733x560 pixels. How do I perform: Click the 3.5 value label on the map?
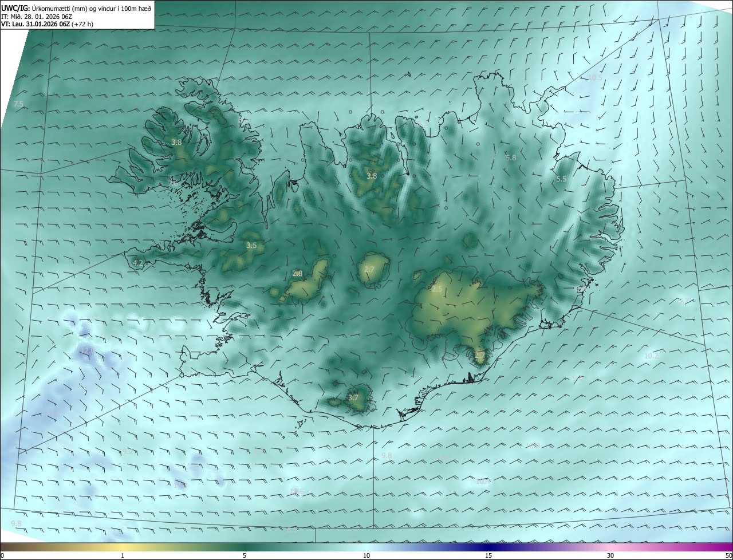(x=251, y=245)
